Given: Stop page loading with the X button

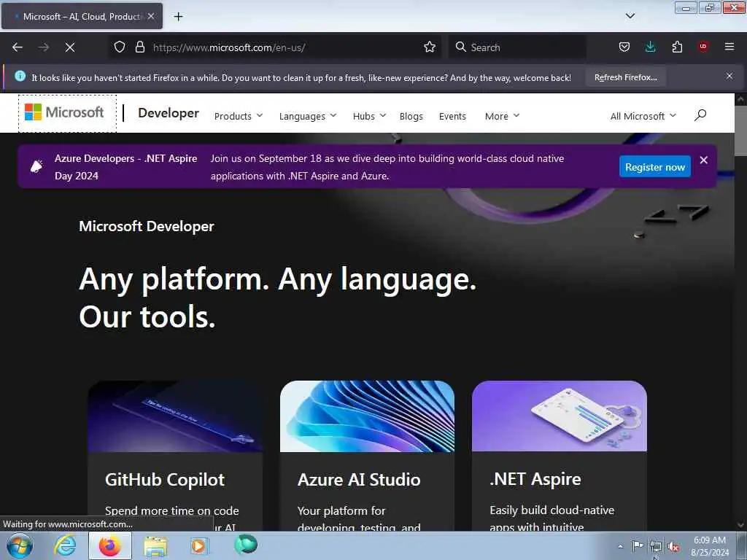Looking at the screenshot, I should (70, 47).
